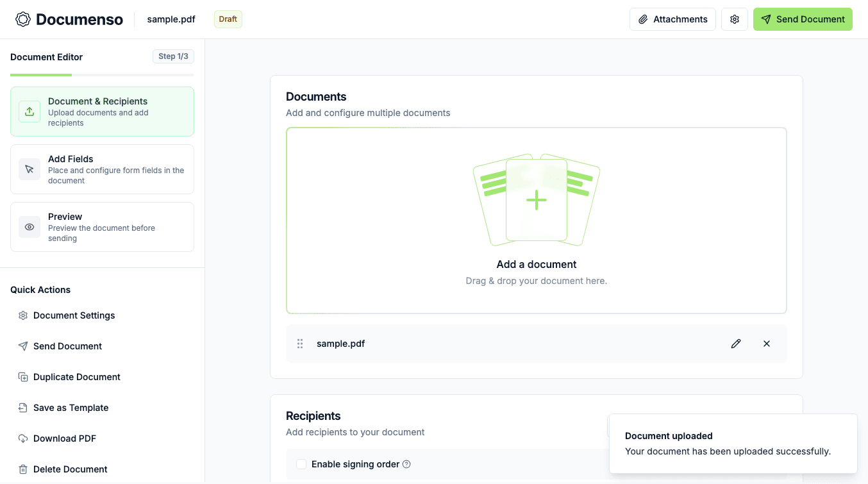Image resolution: width=868 pixels, height=484 pixels.
Task: Open Attachments via paperclip button
Action: (x=672, y=19)
